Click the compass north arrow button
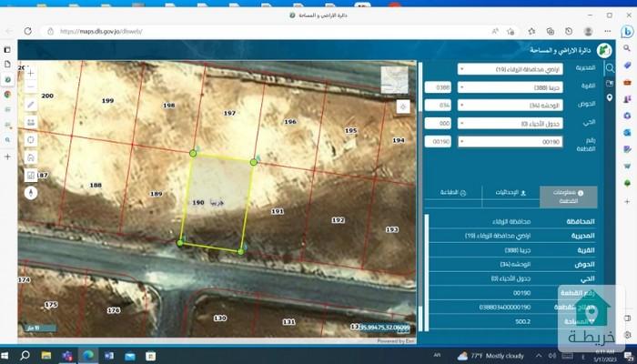Screen dimensions: 637x364 (31, 192)
